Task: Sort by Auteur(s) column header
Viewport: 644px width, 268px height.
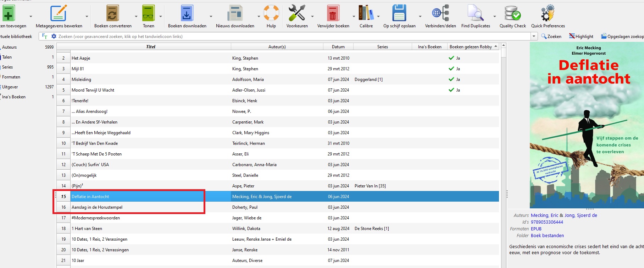Action: pyautogui.click(x=277, y=47)
